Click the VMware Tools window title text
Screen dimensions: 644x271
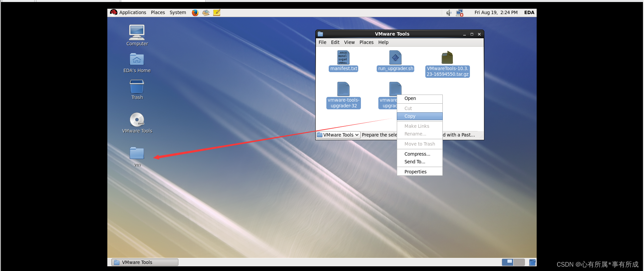(x=392, y=34)
